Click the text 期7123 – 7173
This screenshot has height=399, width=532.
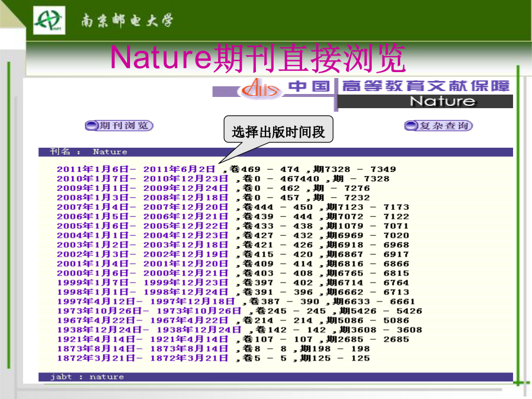[x=368, y=207]
